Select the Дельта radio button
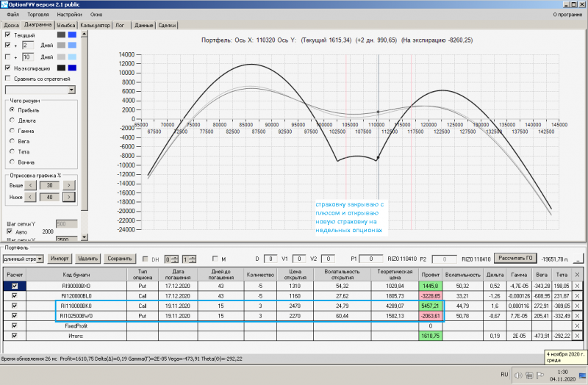Viewport: 588px width, 385px height. [12, 120]
